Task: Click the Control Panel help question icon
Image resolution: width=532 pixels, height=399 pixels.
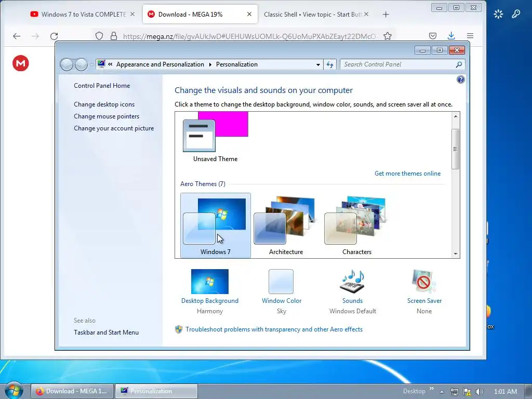Action: pyautogui.click(x=460, y=79)
